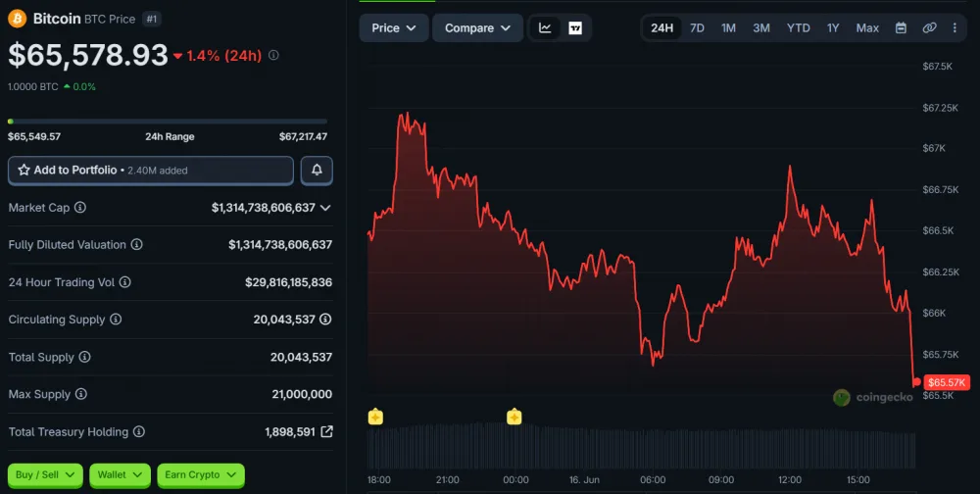Open the Total Supply info icon
This screenshot has width=980, height=494.
tap(84, 357)
